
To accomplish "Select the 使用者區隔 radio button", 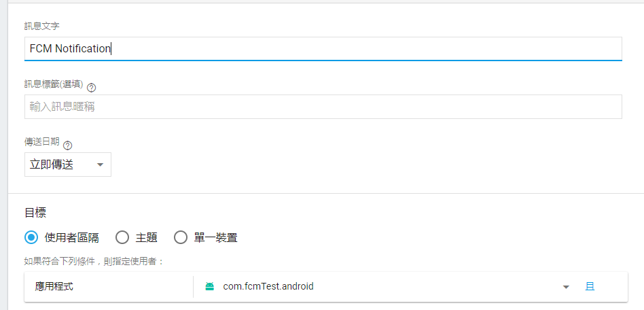I will point(31,238).
